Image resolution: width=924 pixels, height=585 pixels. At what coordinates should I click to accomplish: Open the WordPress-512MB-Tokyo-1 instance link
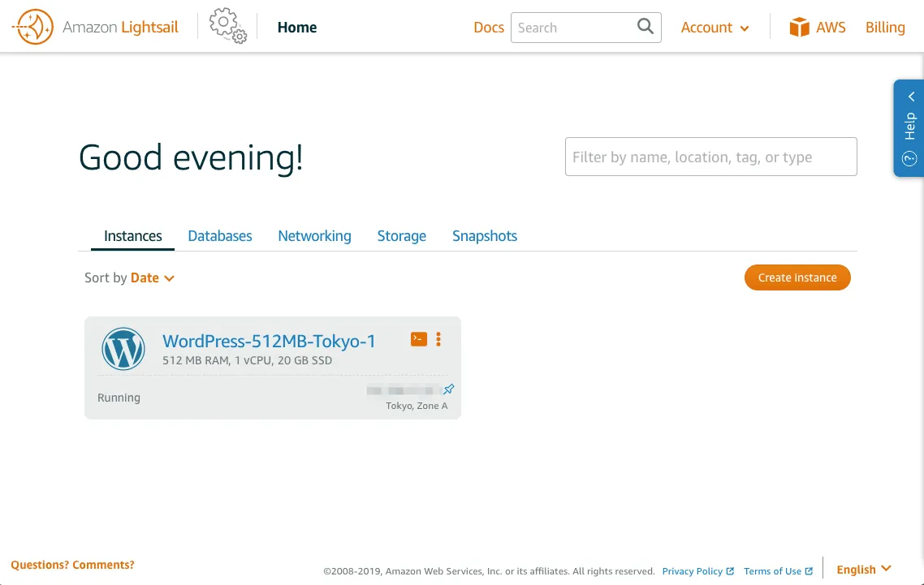click(269, 341)
